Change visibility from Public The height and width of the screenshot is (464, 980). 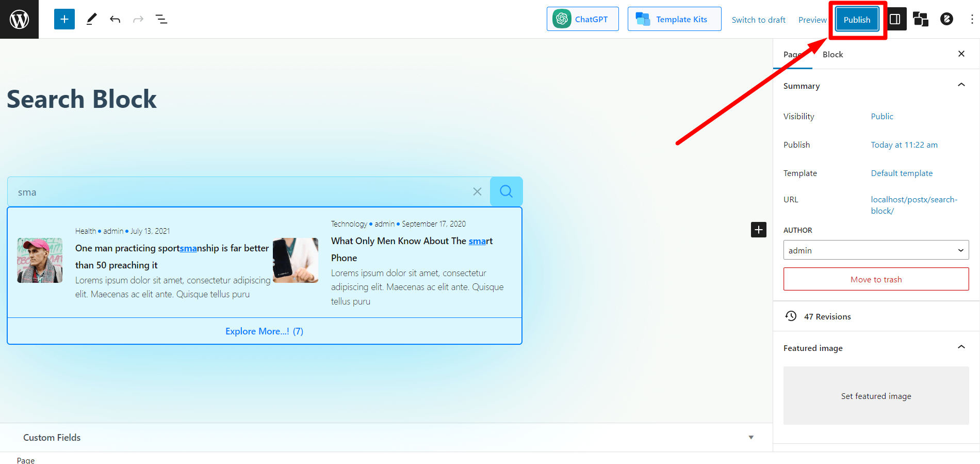882,116
